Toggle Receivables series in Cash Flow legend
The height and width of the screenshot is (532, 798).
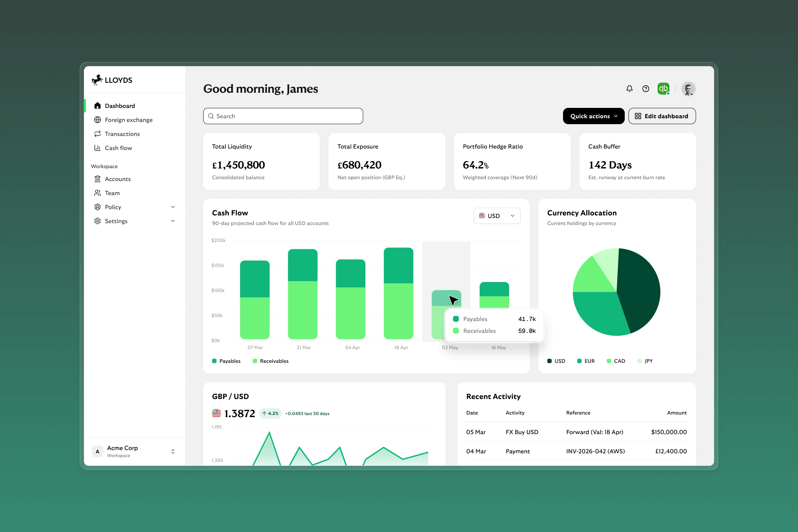270,361
